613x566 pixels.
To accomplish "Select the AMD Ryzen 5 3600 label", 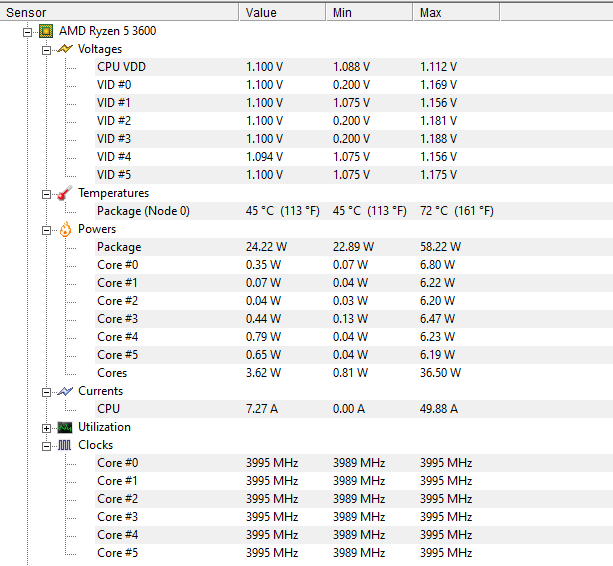I will (x=108, y=31).
